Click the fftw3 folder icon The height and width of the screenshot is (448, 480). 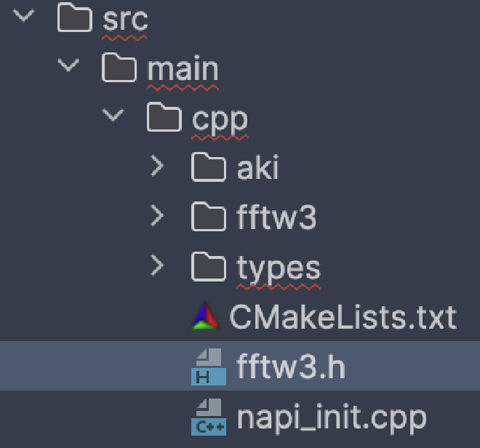pos(209,217)
